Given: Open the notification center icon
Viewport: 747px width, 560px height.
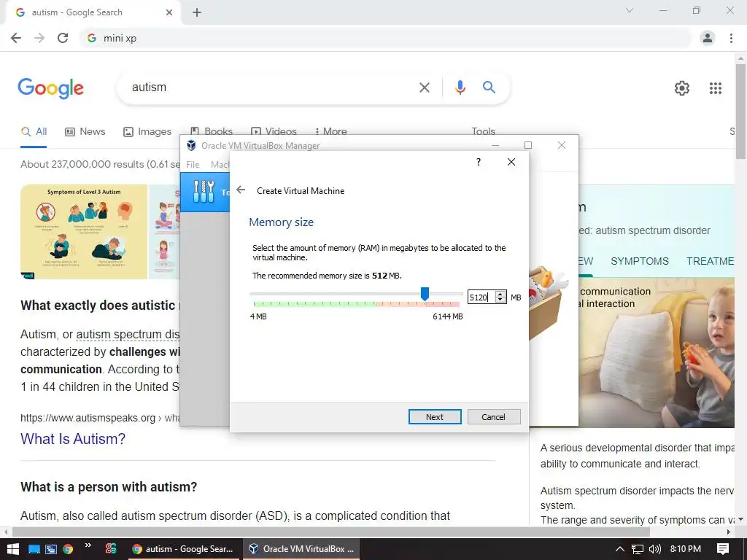Looking at the screenshot, I should click(x=723, y=549).
